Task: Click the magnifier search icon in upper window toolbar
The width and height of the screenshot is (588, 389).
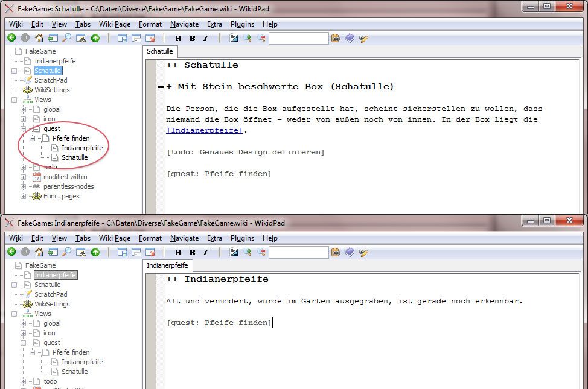Action: pyautogui.click(x=67, y=38)
